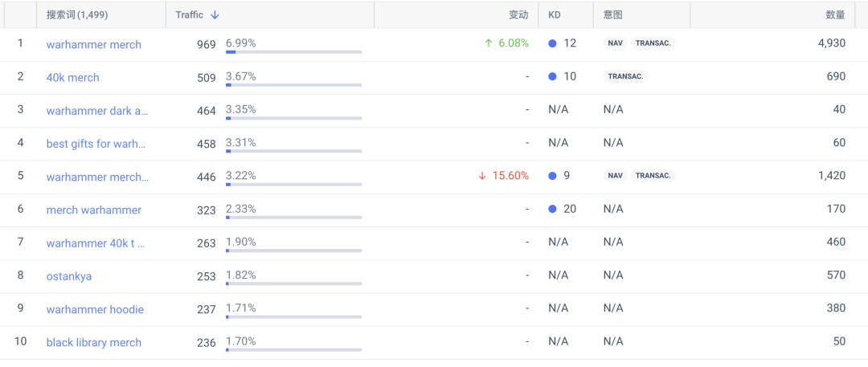Click the volume value 690
The image size is (868, 367).
tap(837, 76)
